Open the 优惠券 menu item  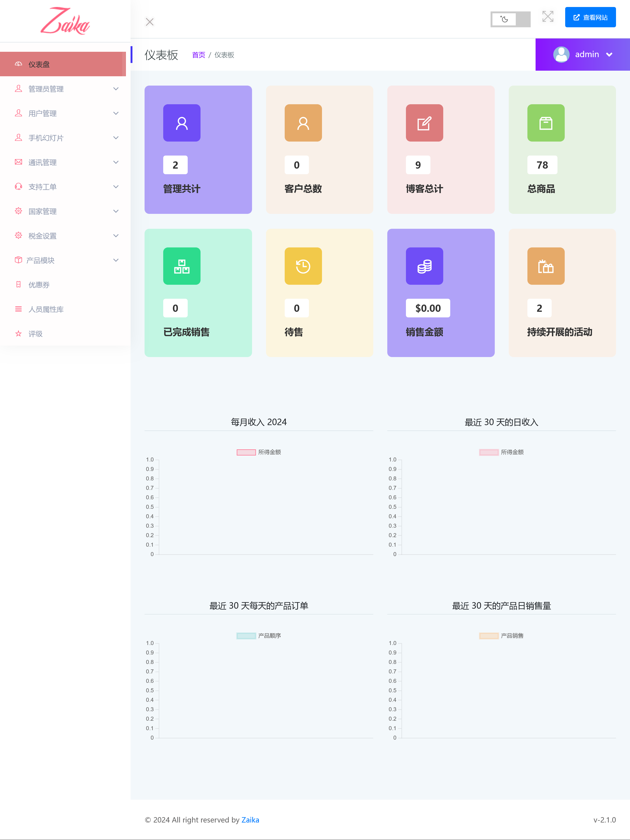coord(39,285)
